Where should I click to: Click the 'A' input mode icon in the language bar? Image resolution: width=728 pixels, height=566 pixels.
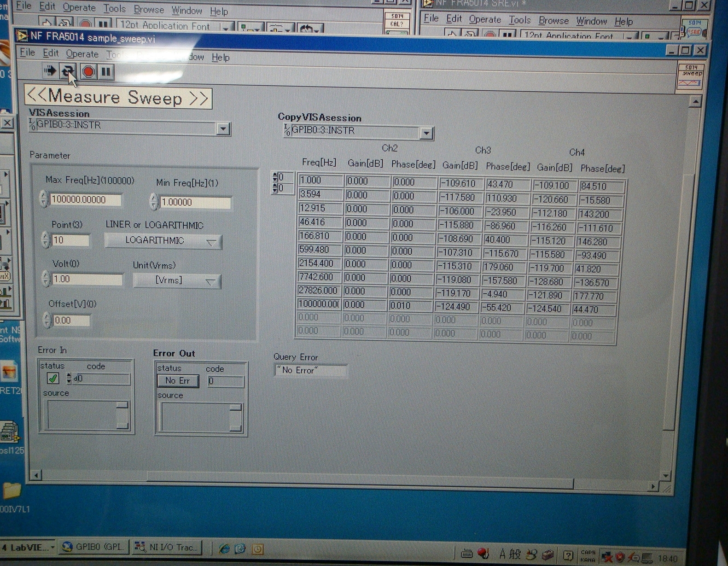tap(502, 554)
